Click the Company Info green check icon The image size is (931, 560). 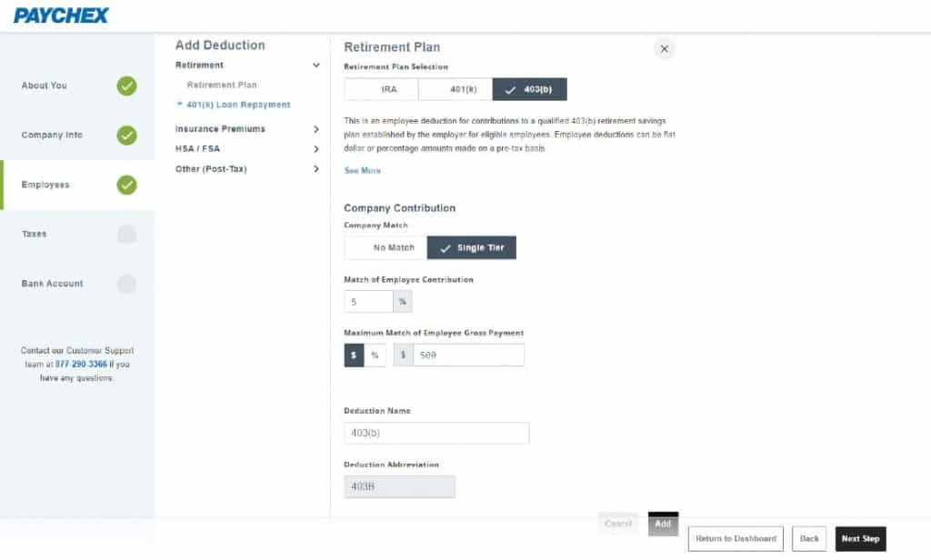point(125,135)
